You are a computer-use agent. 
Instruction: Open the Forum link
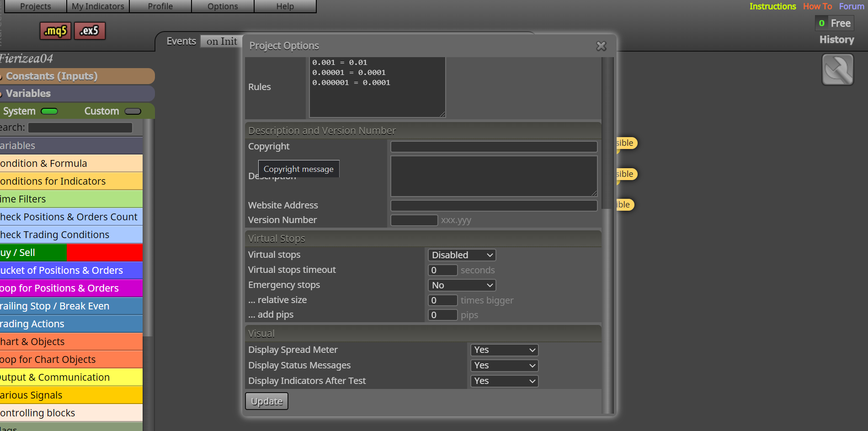pyautogui.click(x=852, y=6)
